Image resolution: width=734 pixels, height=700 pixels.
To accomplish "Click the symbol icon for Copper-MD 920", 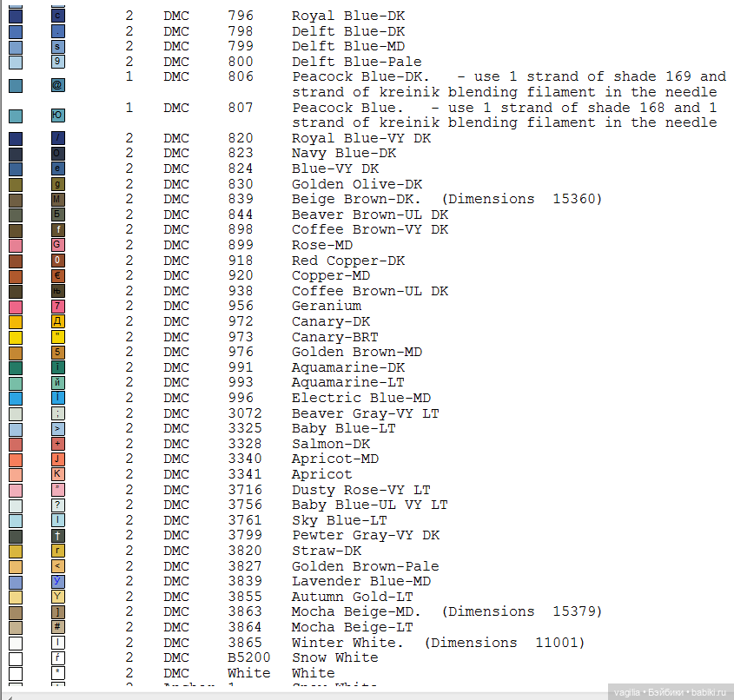I will click(x=58, y=275).
